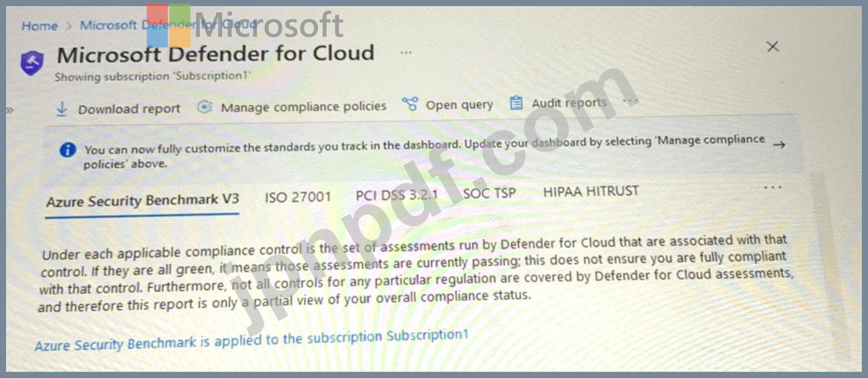Click Download report label
The width and height of the screenshot is (868, 378).
click(x=129, y=109)
